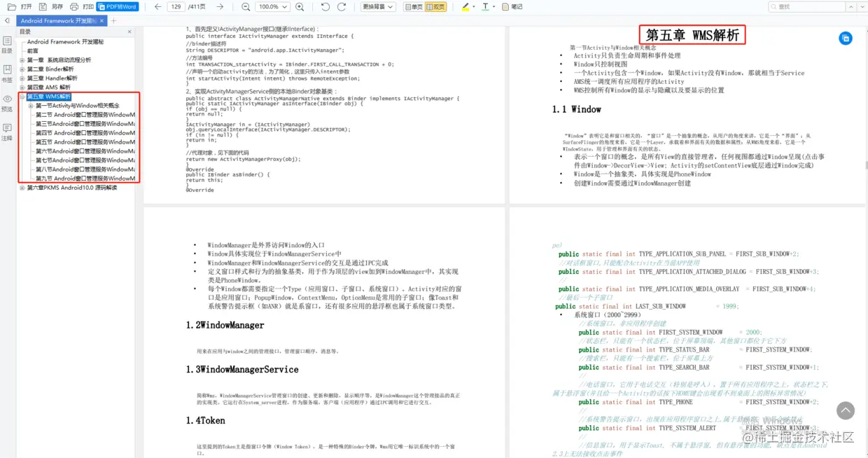The width and height of the screenshot is (868, 458).
Task: Select 第六节Android窗口管理服务 section
Action: point(85,151)
